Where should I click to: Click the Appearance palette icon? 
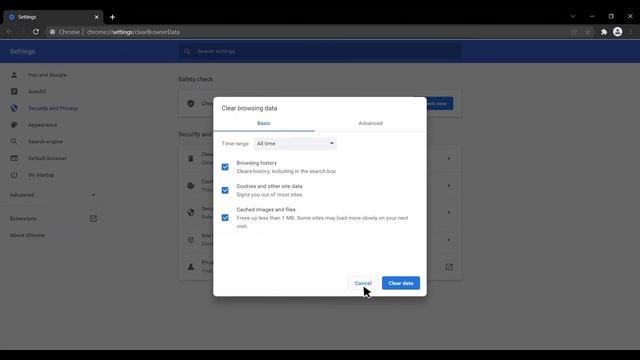click(14, 125)
